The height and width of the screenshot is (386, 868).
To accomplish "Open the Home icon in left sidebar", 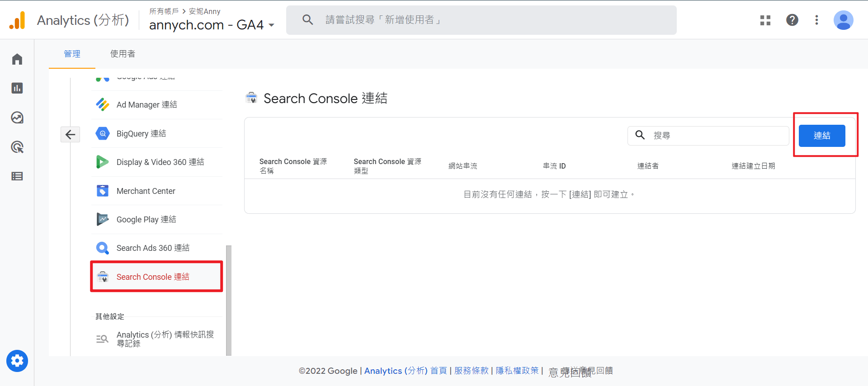I will 17,59.
